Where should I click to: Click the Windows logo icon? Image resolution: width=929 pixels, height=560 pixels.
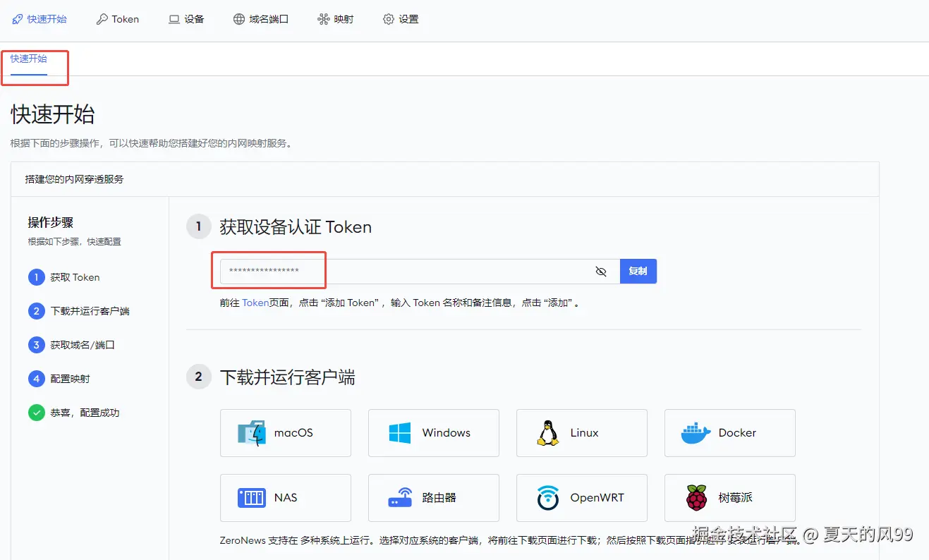[x=400, y=433]
